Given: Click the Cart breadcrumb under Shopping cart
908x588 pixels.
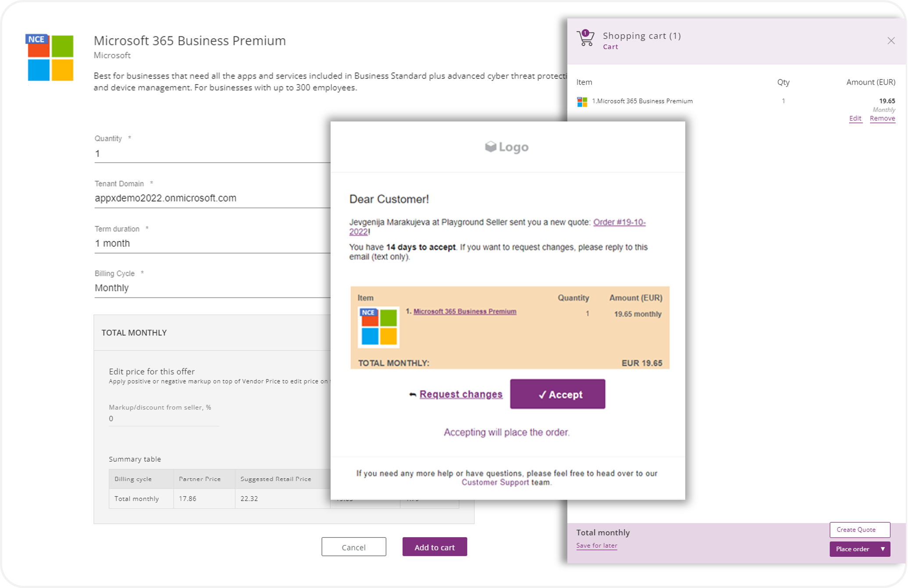Looking at the screenshot, I should pos(610,47).
